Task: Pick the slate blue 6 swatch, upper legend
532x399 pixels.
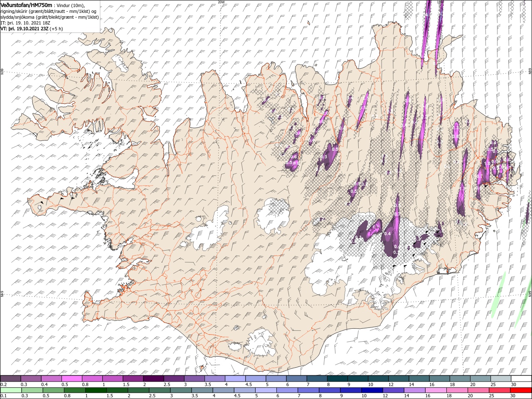Action: point(296,379)
